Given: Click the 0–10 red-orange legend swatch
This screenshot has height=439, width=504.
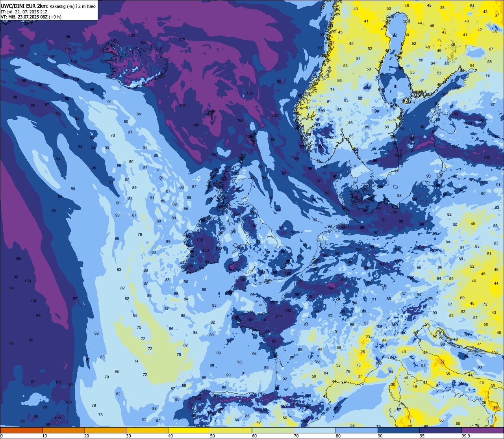Looking at the screenshot, I should point(21,430).
